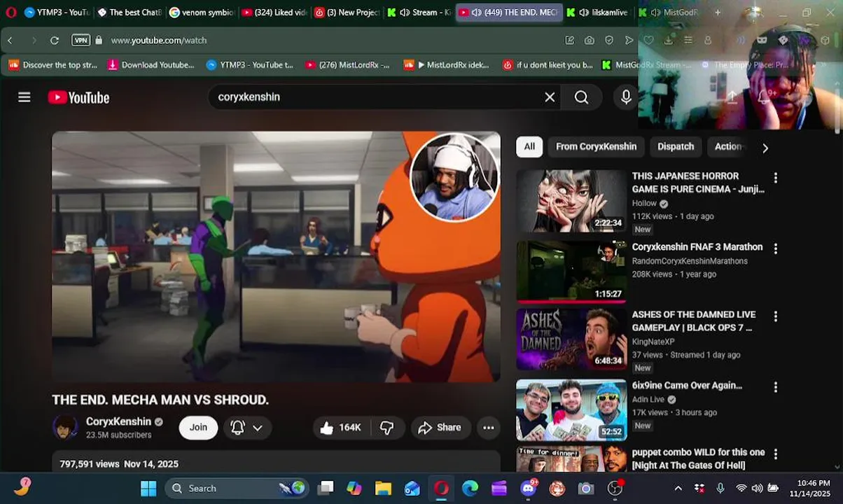843x504 pixels.
Task: Toggle the Opera VPN badge
Action: [x=81, y=41]
